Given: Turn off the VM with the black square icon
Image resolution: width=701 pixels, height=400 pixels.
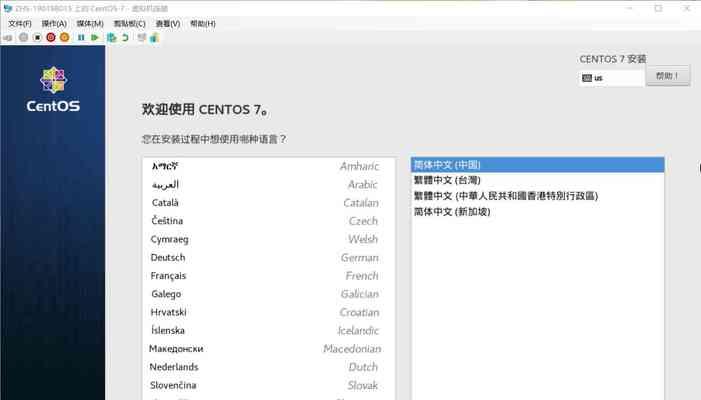Looking at the screenshot, I should coord(38,38).
